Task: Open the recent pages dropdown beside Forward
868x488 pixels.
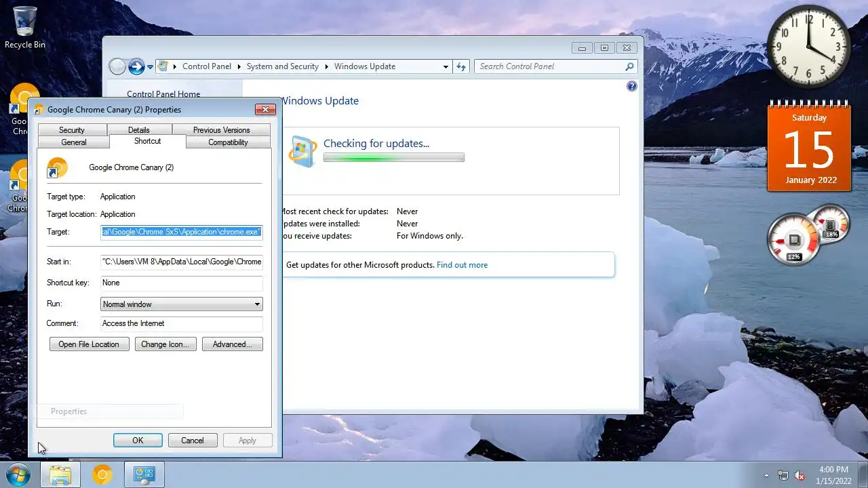Action: (150, 66)
